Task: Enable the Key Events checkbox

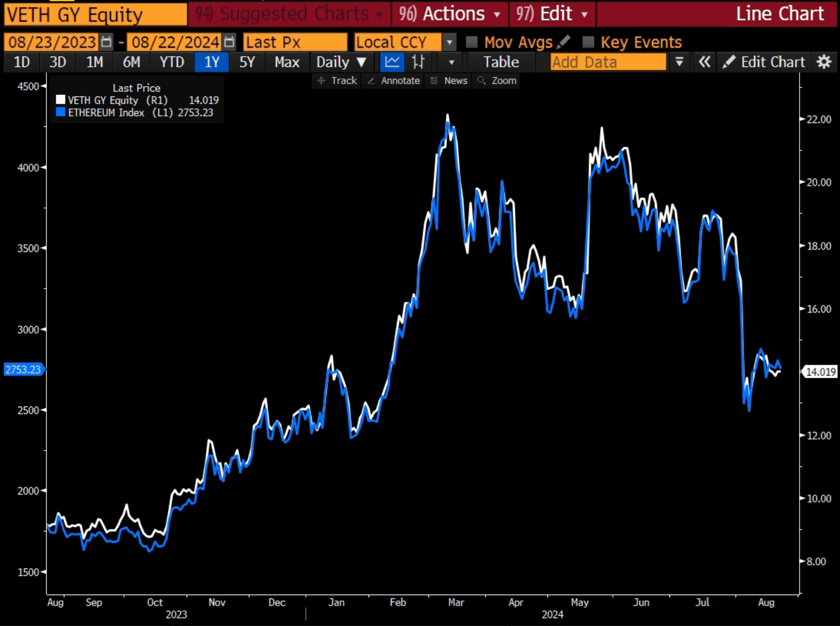Action: [588, 42]
